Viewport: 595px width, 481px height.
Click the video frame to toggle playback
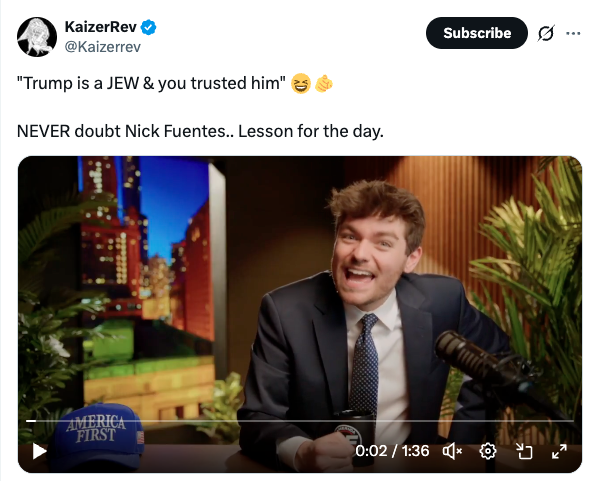(300, 288)
